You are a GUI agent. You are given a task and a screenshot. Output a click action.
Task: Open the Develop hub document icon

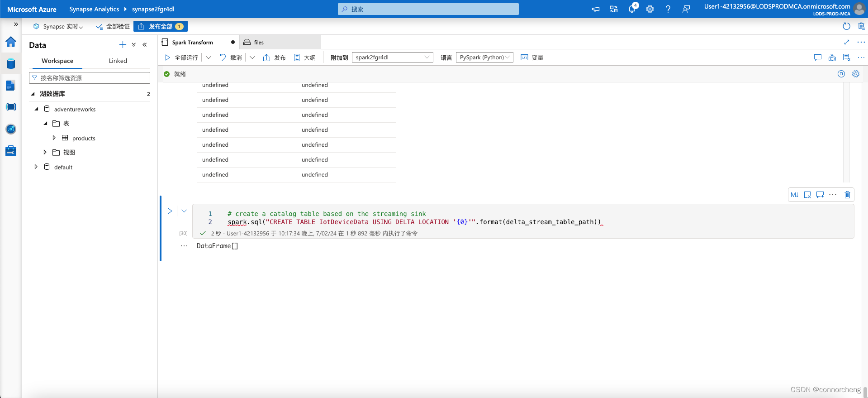11,85
